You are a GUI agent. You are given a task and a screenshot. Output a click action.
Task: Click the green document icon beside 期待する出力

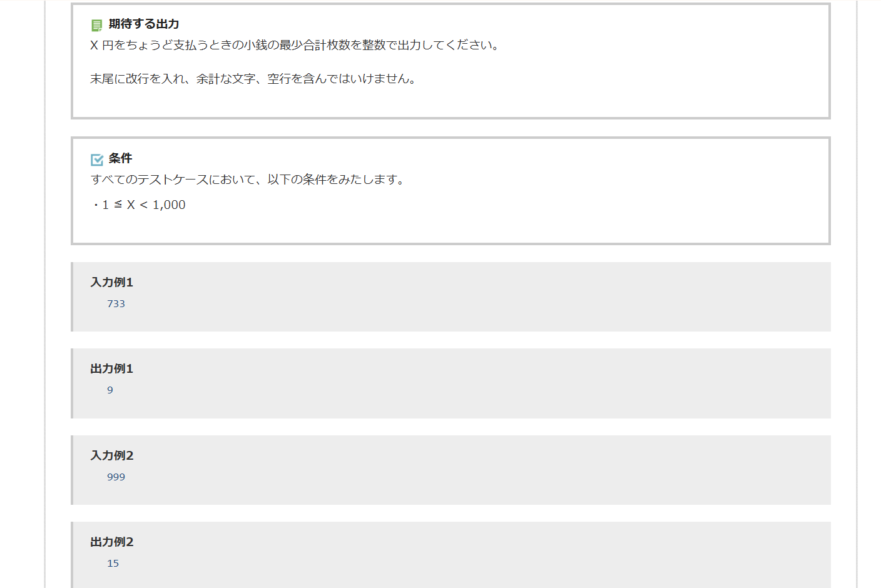(96, 25)
